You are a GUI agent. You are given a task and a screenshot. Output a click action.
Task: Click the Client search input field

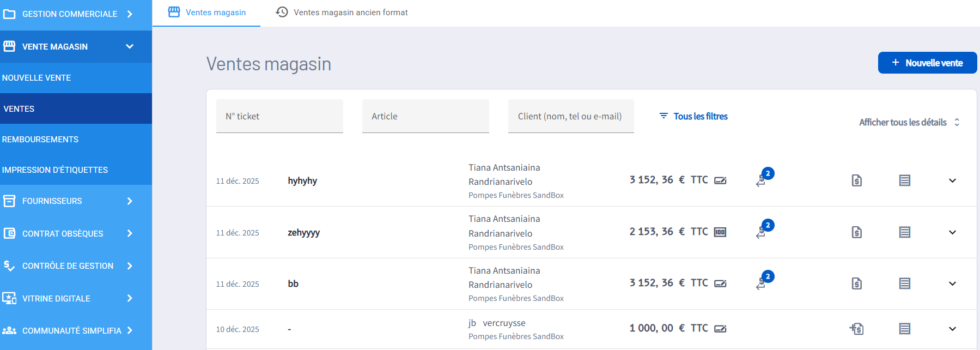click(x=570, y=116)
